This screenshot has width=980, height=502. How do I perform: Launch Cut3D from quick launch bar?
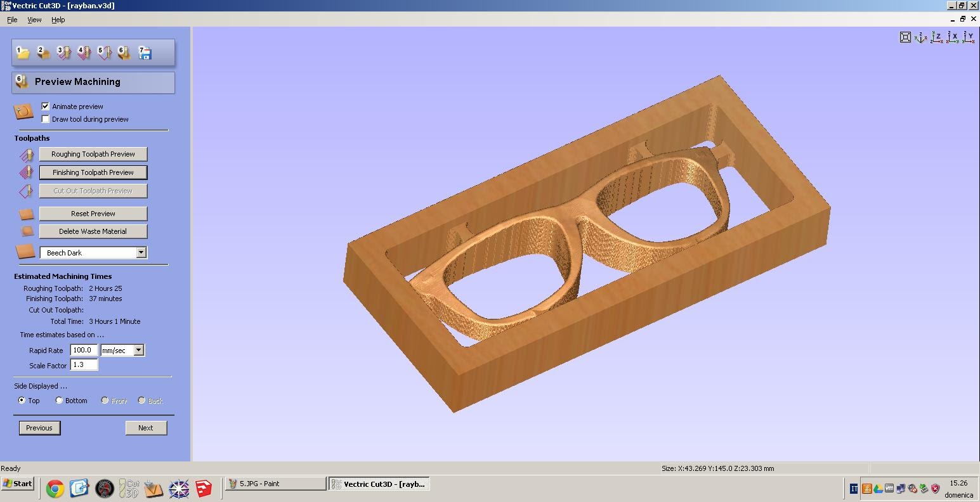pyautogui.click(x=129, y=489)
